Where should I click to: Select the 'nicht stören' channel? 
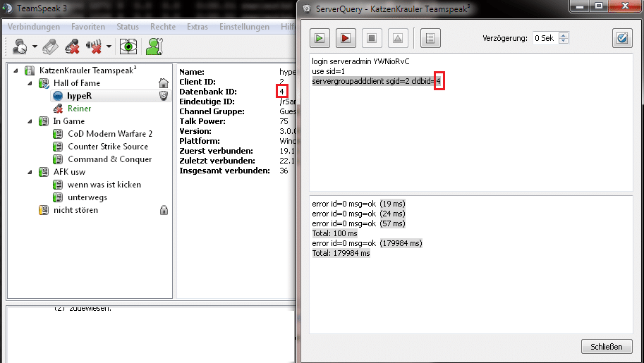[x=76, y=210]
